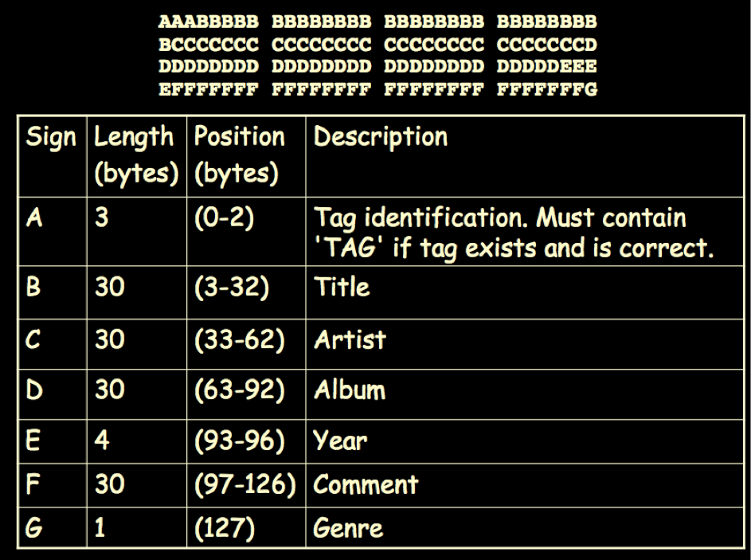Select the (0-2) position cell
The image size is (751, 560).
point(246,231)
